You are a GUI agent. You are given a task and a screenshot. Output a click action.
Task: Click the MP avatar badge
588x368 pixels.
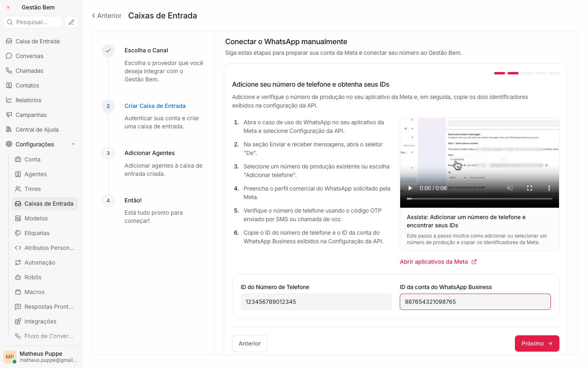(x=10, y=357)
